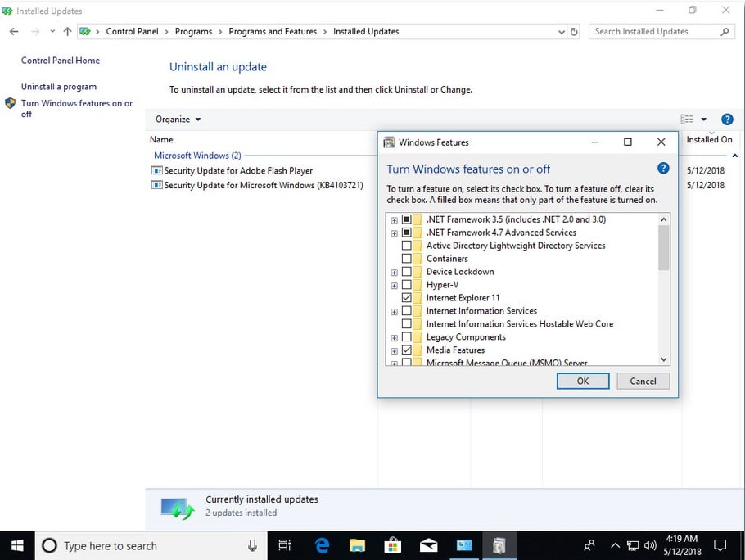Open File Explorer from the taskbar

[357, 546]
